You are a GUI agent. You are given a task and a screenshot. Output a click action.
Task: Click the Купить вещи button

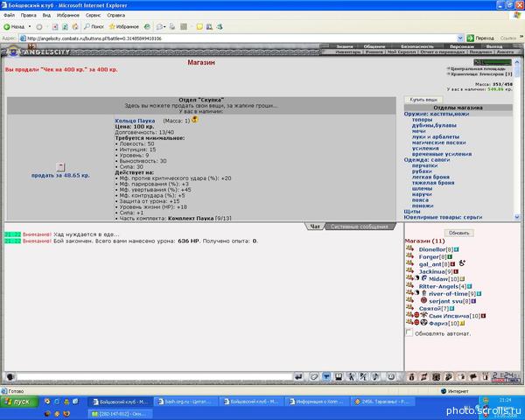423,100
